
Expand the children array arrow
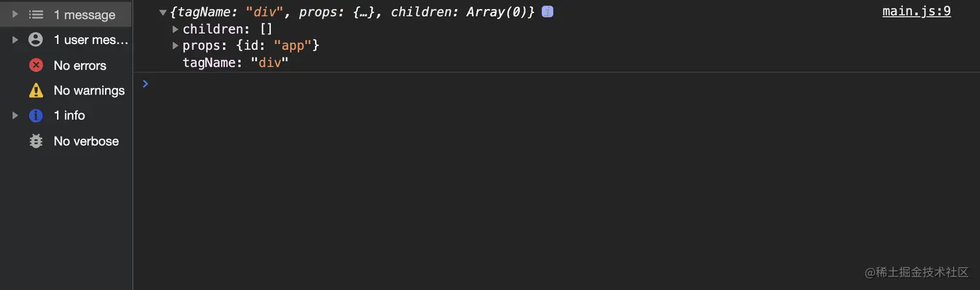click(175, 29)
